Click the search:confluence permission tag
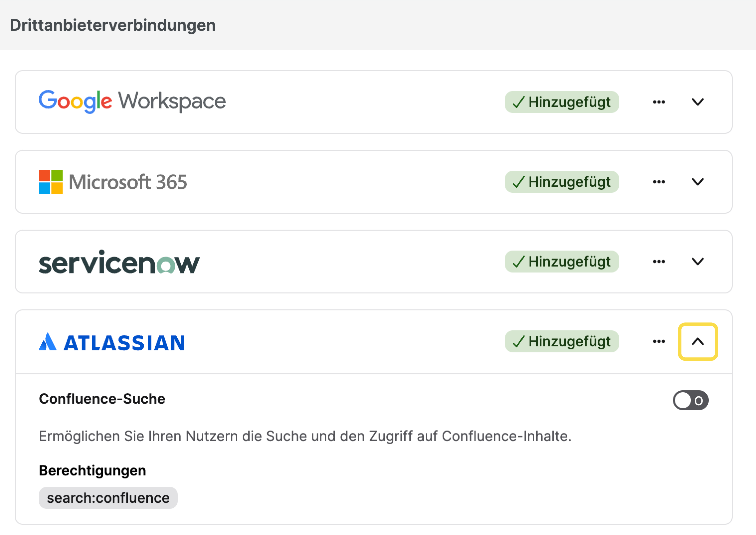Viewport: 756px width, 535px height. click(108, 498)
